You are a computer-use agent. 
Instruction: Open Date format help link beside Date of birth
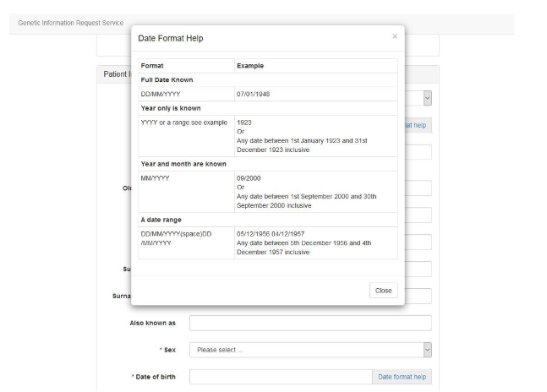tap(402, 377)
